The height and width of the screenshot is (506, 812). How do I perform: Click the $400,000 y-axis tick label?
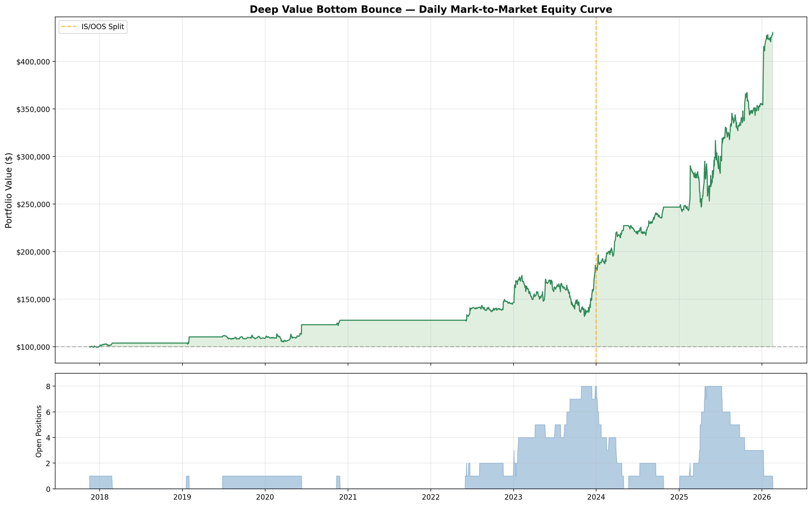(x=33, y=62)
